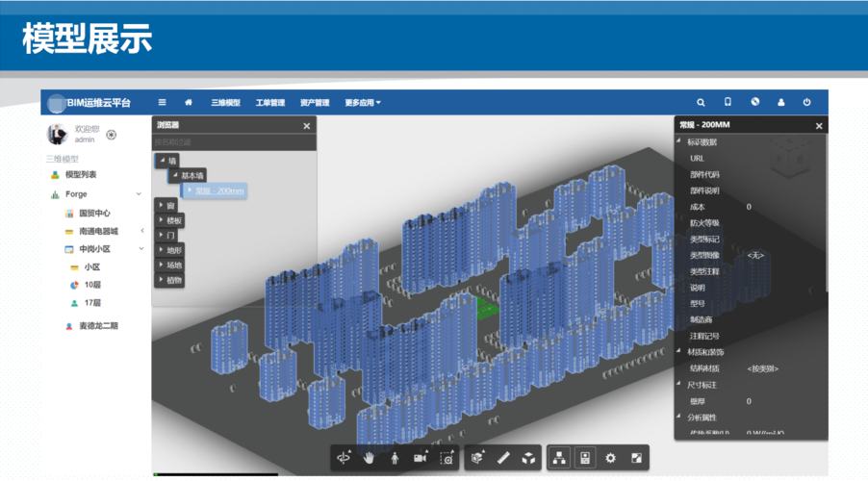868x481 pixels.
Task: Select the Measure ruler tool
Action: pyautogui.click(x=503, y=458)
